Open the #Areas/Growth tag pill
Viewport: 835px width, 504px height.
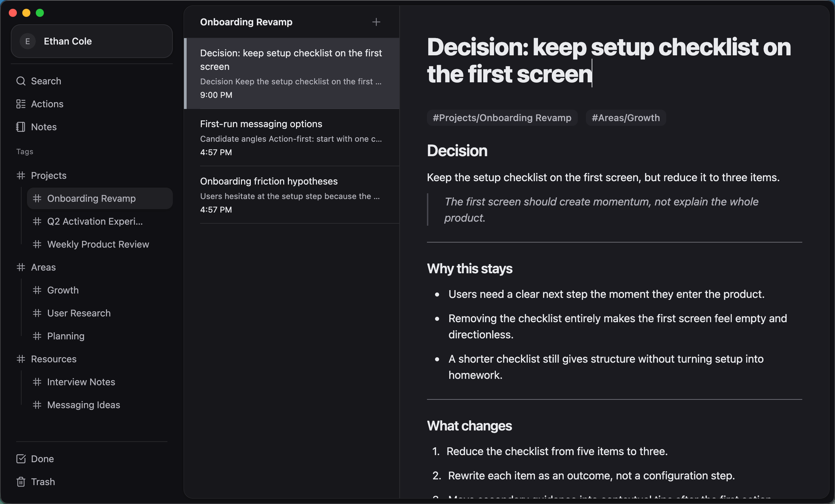[625, 118]
